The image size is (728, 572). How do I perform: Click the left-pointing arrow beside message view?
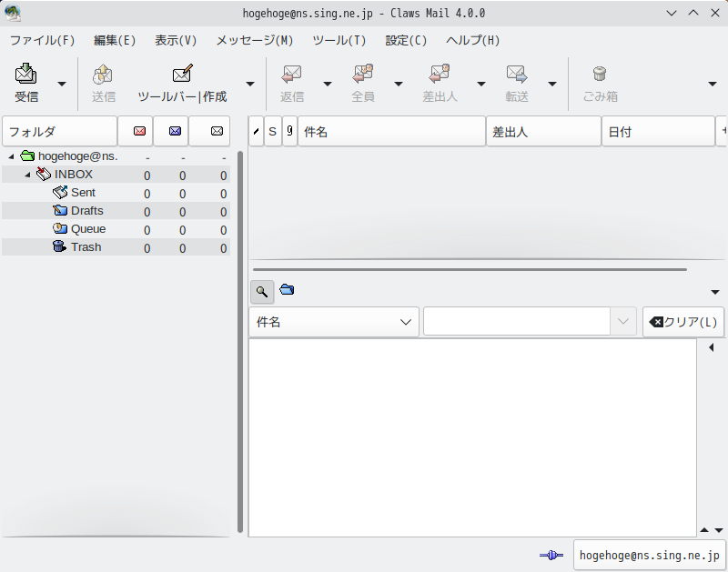[x=712, y=347]
